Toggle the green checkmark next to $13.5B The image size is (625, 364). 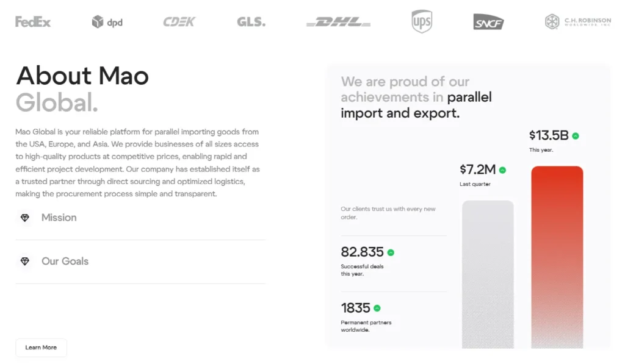[x=574, y=137]
